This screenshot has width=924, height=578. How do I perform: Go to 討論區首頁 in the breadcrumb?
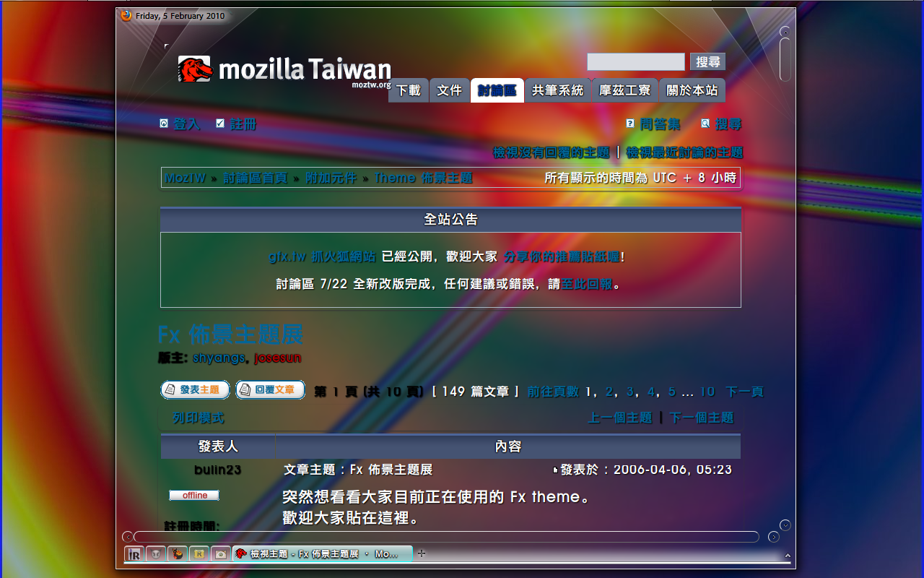[255, 178]
